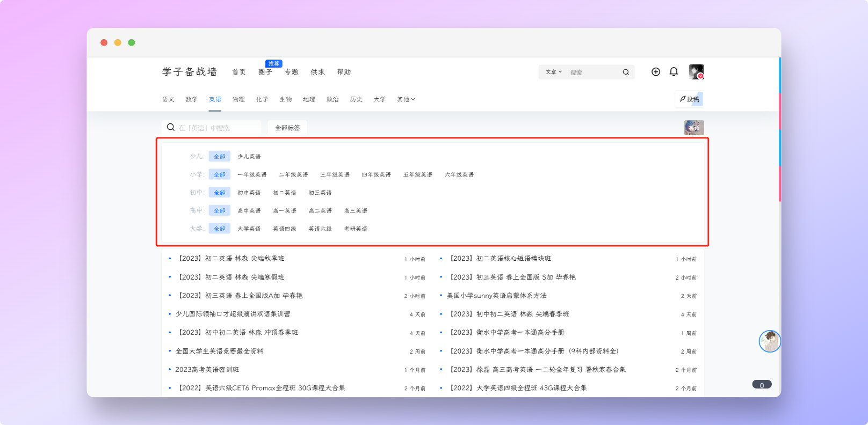
Task: Open notifications bell icon
Action: coord(674,72)
